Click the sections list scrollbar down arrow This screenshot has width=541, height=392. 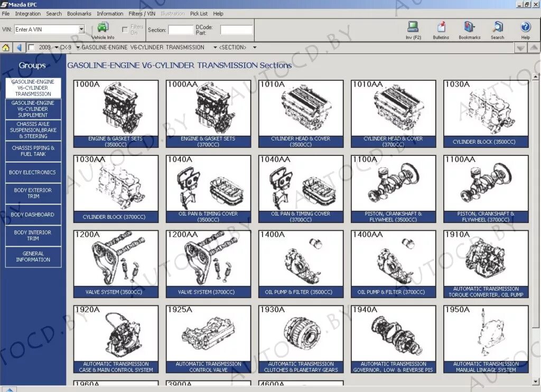point(535,381)
